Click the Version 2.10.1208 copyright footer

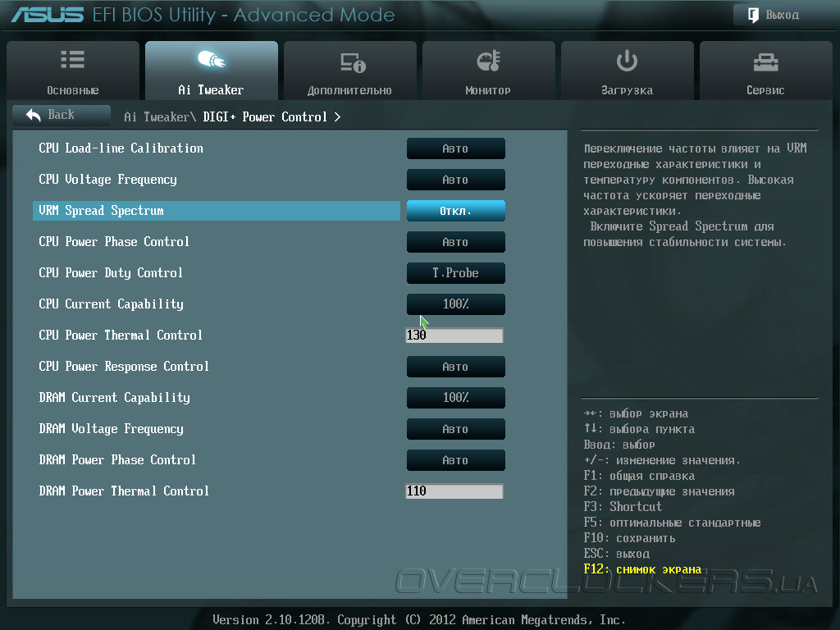tap(419, 620)
